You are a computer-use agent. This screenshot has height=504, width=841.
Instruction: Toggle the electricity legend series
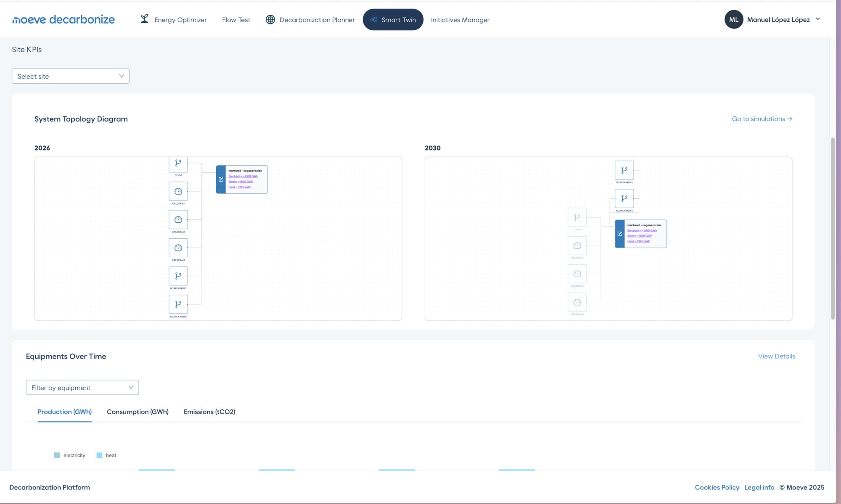click(70, 455)
